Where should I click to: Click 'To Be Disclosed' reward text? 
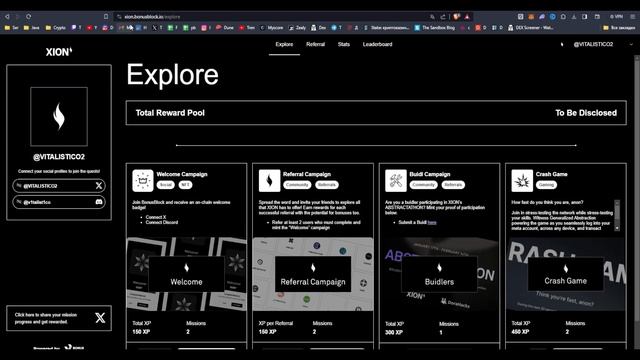pos(586,113)
